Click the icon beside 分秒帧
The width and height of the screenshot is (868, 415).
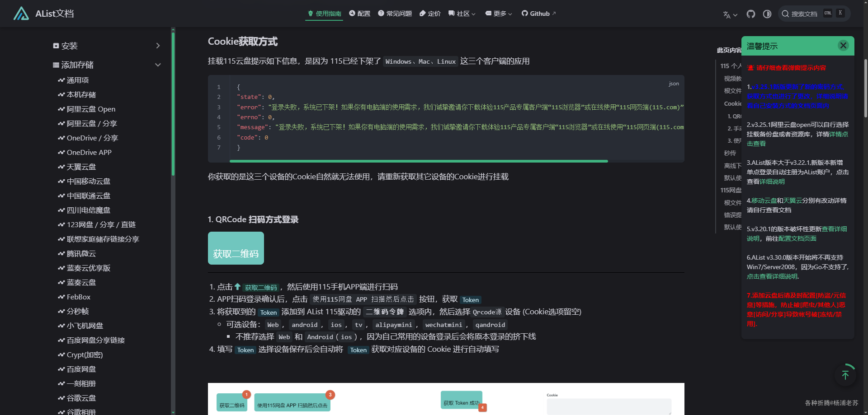[x=61, y=312]
